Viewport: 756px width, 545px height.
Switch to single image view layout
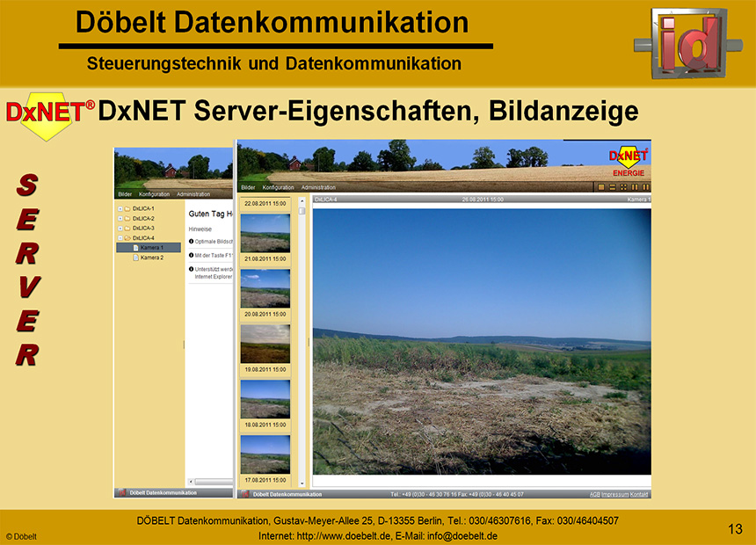[600, 187]
